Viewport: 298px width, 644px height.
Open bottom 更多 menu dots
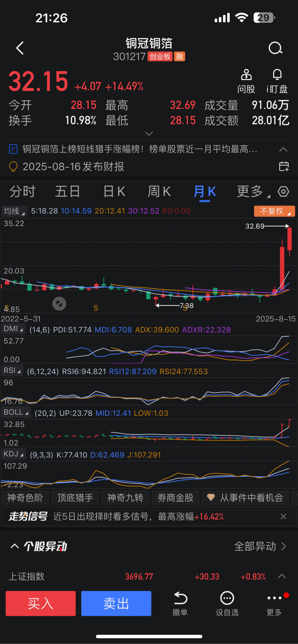click(x=274, y=604)
